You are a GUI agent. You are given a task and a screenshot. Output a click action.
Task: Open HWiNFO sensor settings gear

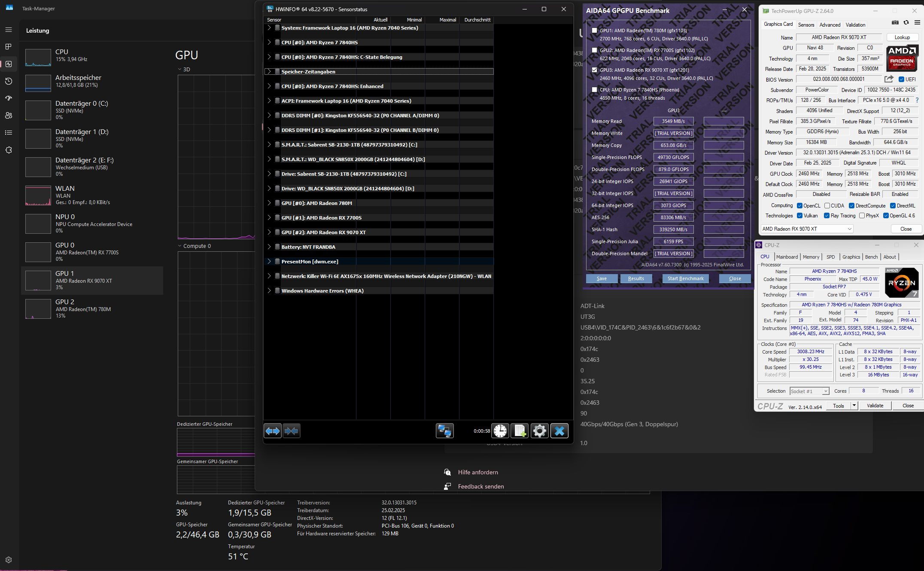(540, 431)
